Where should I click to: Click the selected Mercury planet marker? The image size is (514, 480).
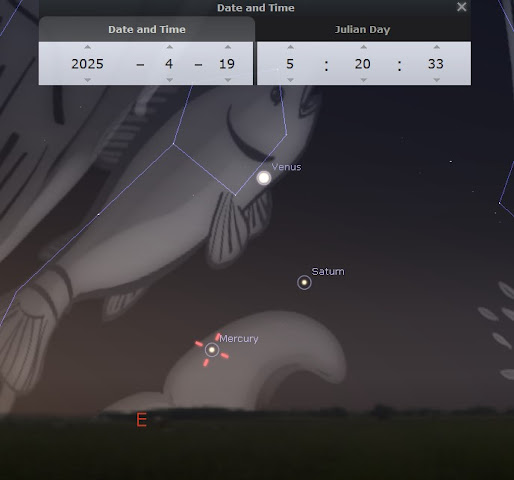click(x=212, y=350)
